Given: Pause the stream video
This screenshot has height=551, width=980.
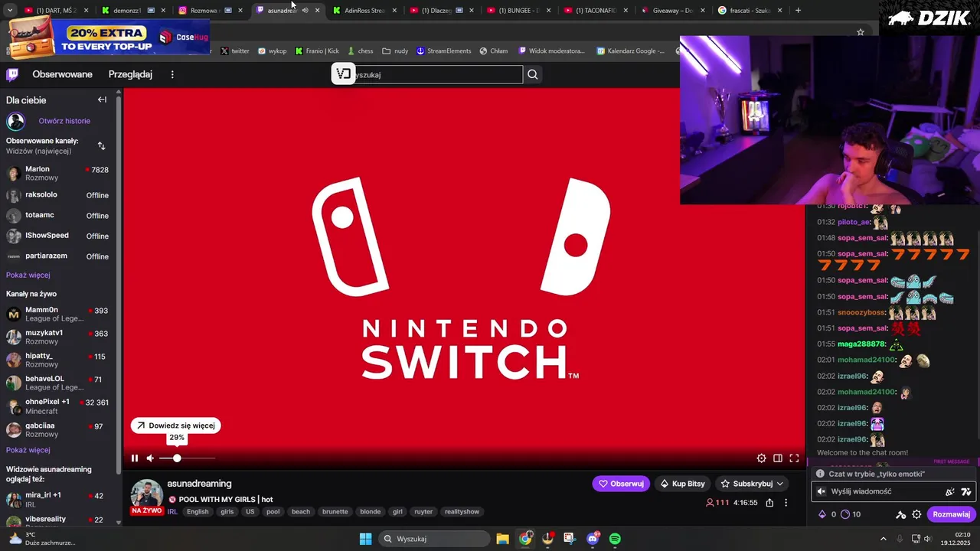Looking at the screenshot, I should click(x=135, y=458).
